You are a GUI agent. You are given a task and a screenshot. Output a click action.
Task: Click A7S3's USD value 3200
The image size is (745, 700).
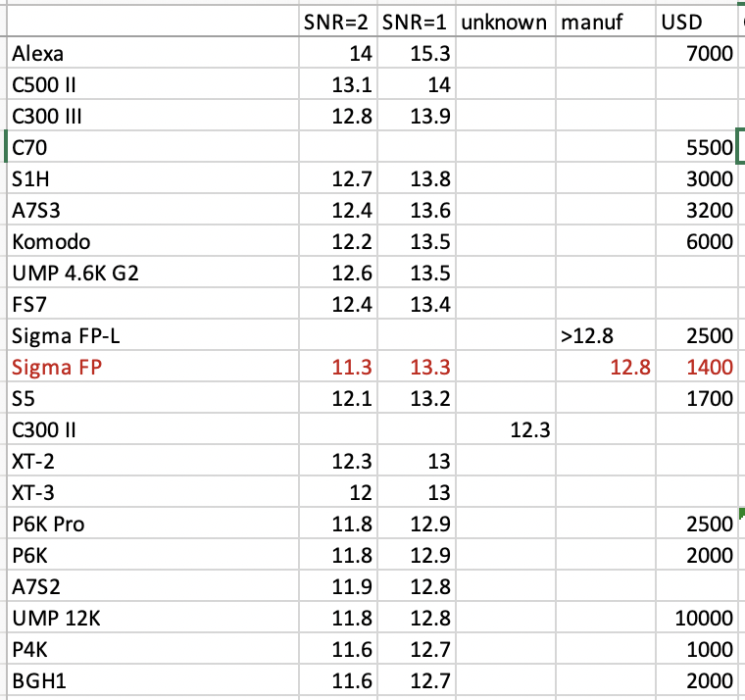pyautogui.click(x=696, y=209)
